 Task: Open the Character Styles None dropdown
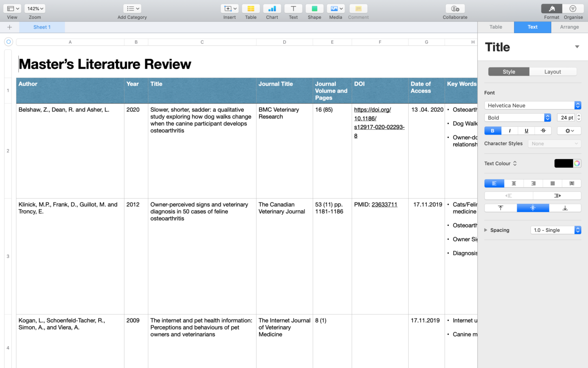click(555, 144)
